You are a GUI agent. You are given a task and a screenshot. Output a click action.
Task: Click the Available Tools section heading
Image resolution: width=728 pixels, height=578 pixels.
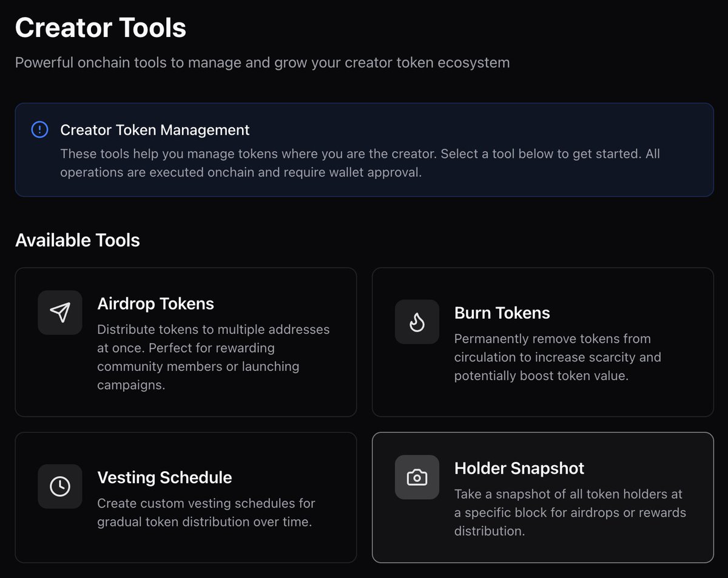point(78,240)
